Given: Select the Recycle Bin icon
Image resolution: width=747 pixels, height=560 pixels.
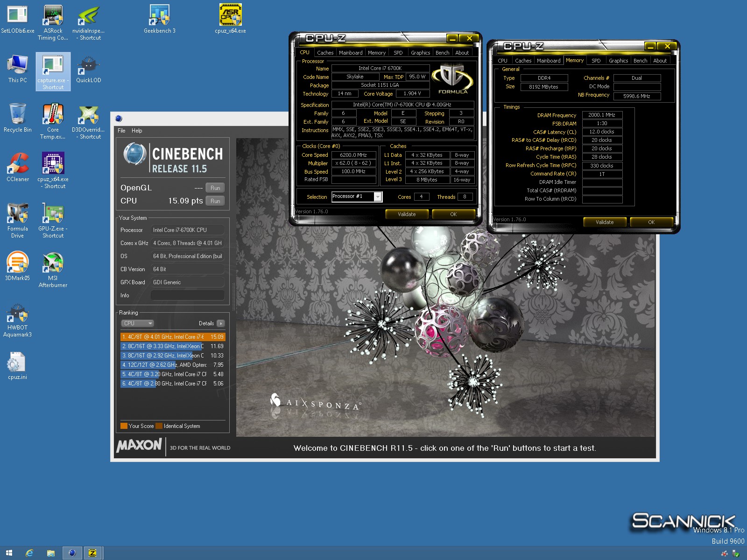Looking at the screenshot, I should pyautogui.click(x=17, y=118).
